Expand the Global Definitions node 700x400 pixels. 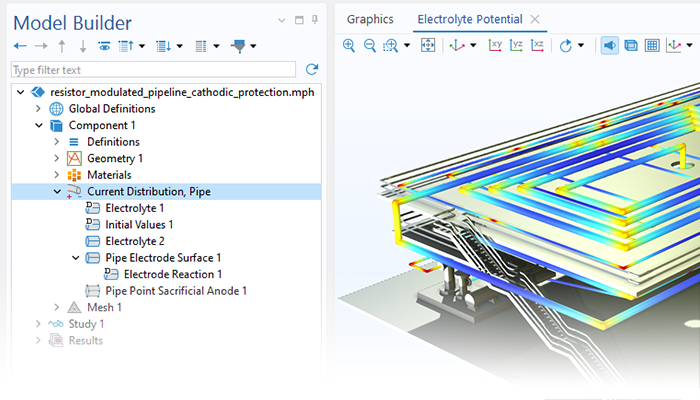pos(39,109)
